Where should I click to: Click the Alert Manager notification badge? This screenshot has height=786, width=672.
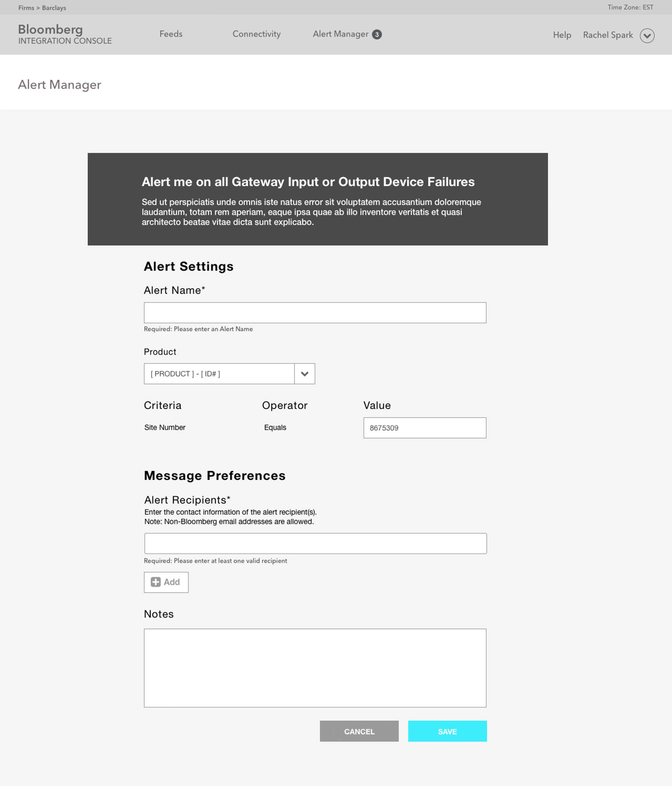point(377,35)
